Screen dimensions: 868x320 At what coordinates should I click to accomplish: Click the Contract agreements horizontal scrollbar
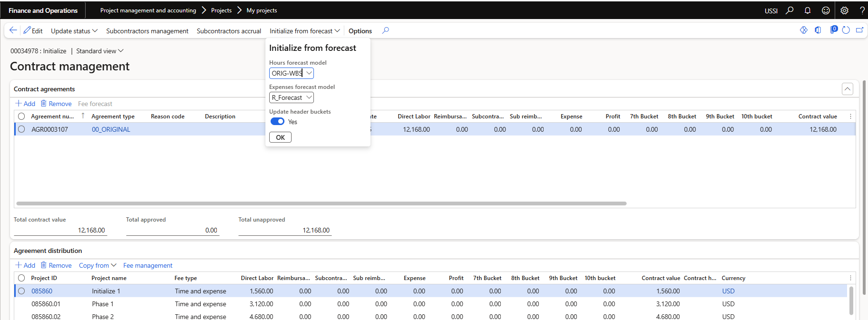click(321, 204)
